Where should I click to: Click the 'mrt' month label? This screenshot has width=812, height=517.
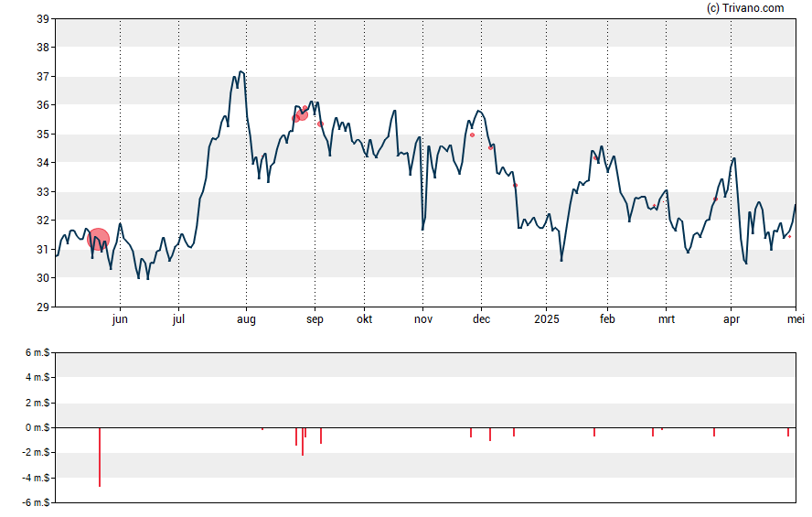(x=667, y=319)
